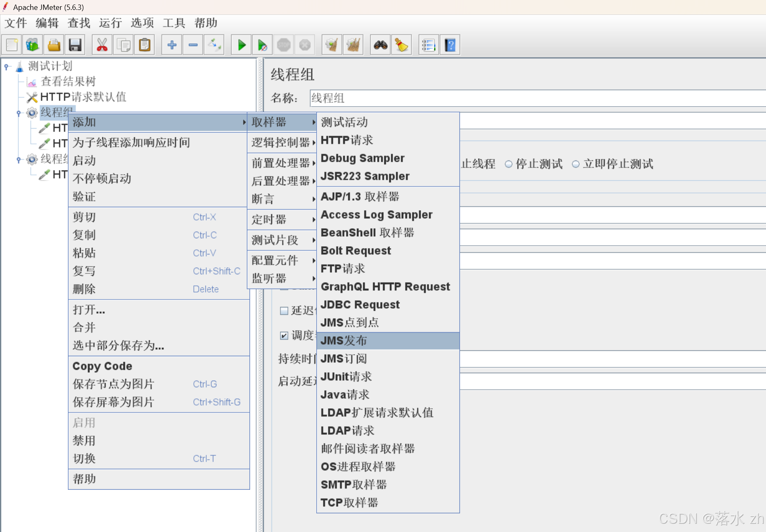Viewport: 766px width, 532px height.
Task: Open the 配置元件 submenu
Action: coord(282,261)
